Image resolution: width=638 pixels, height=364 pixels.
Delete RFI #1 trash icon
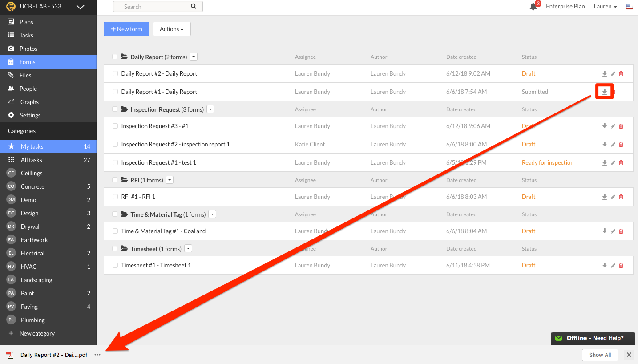pyautogui.click(x=621, y=197)
